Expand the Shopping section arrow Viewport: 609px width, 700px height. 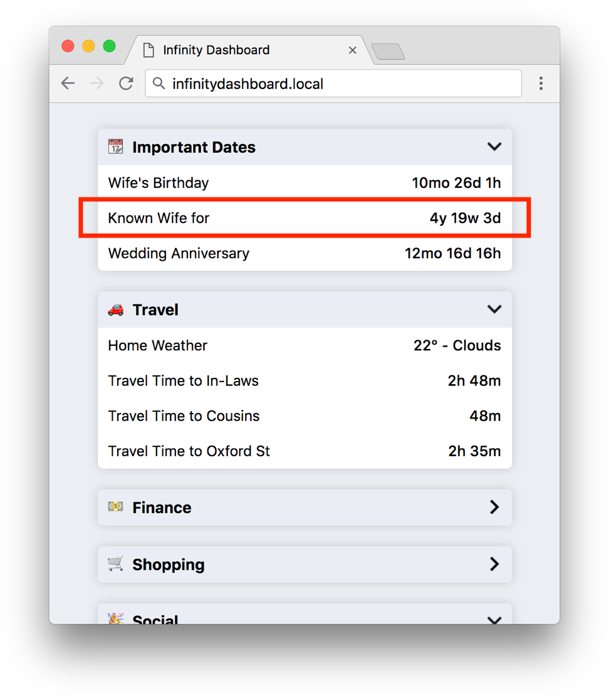coord(494,564)
